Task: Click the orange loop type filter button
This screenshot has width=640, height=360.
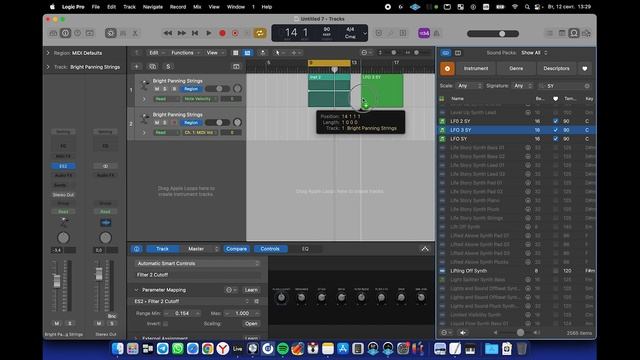Action: (447, 69)
